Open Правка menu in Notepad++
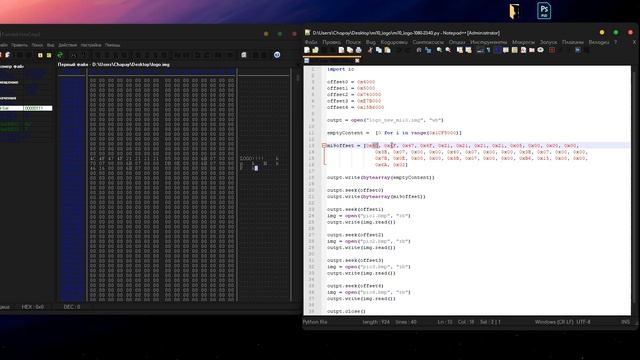The image size is (640, 360). [331, 42]
